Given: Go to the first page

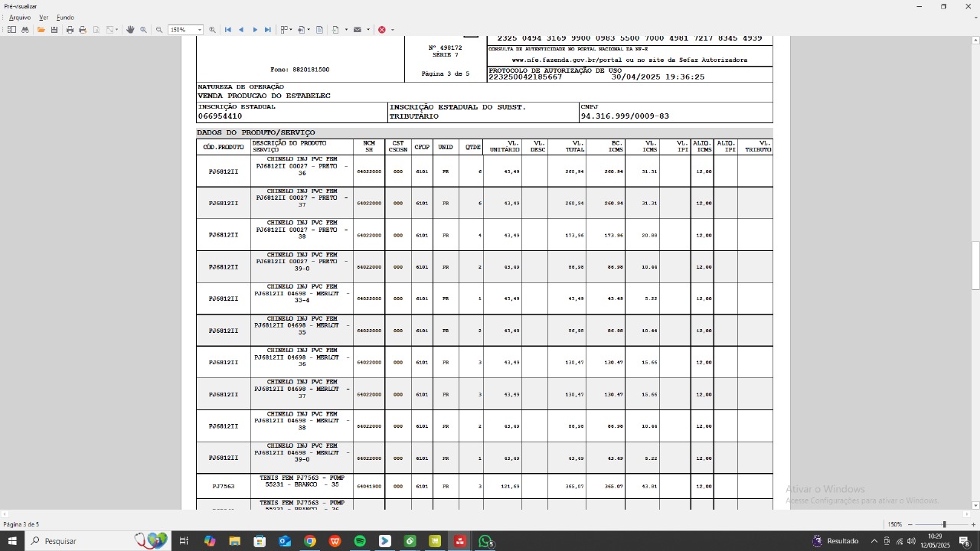Looking at the screenshot, I should click(x=227, y=30).
